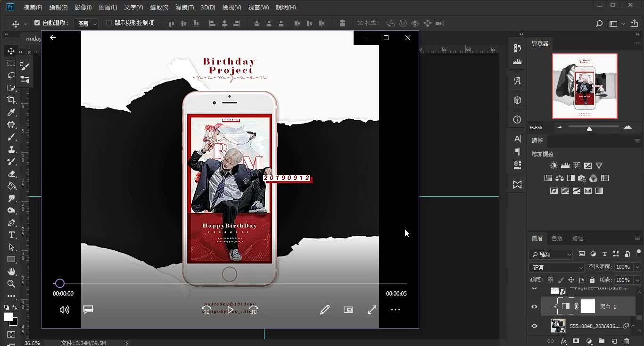Select the Eraser tool

[11, 173]
